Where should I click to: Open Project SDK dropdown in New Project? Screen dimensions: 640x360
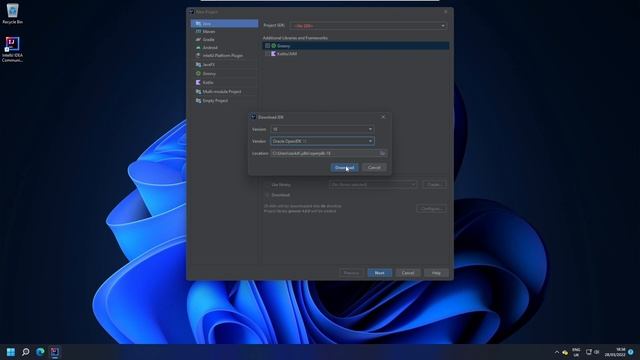coord(368,25)
